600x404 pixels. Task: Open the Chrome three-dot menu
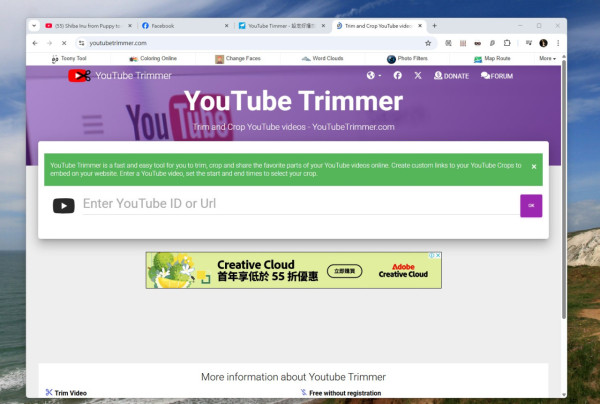558,43
